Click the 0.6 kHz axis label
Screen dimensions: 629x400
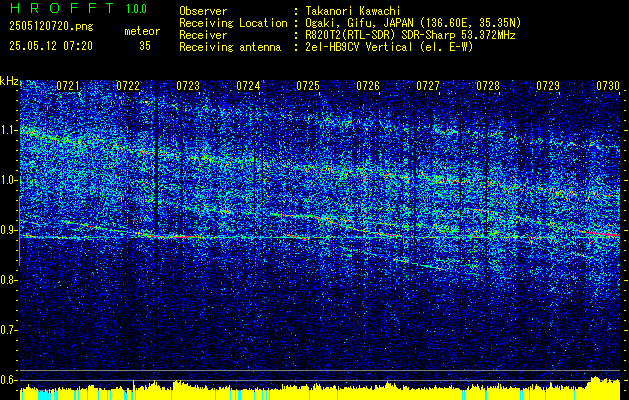point(6,380)
